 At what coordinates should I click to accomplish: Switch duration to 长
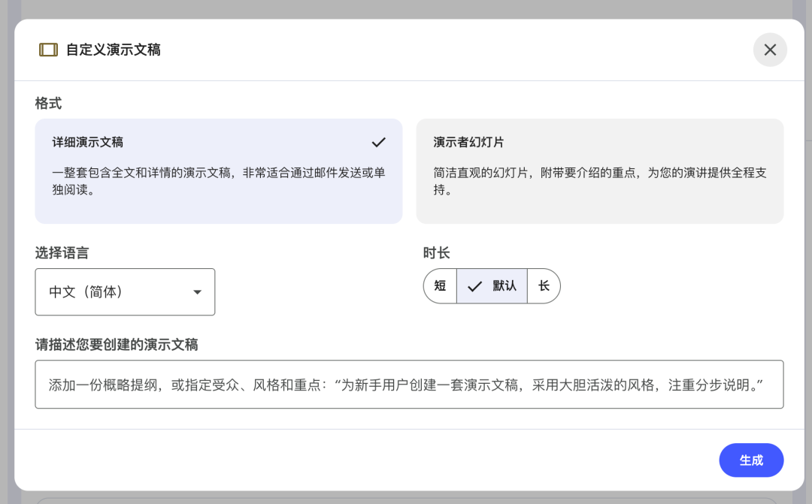tap(544, 285)
